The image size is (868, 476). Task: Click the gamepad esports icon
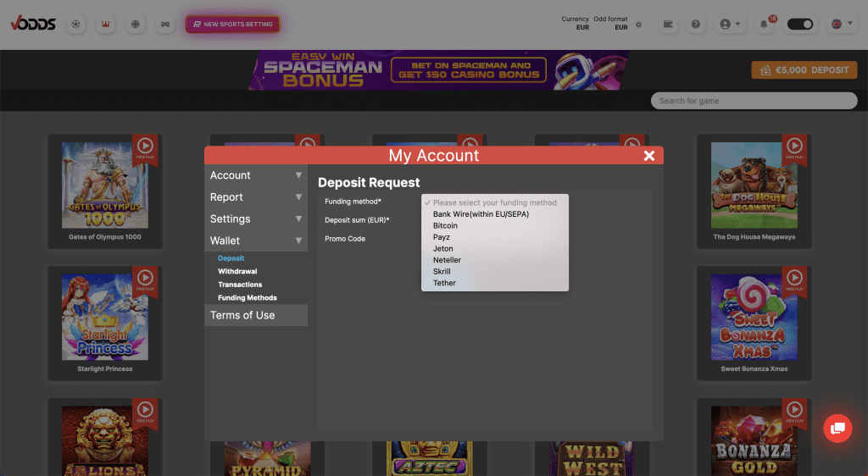coord(163,25)
